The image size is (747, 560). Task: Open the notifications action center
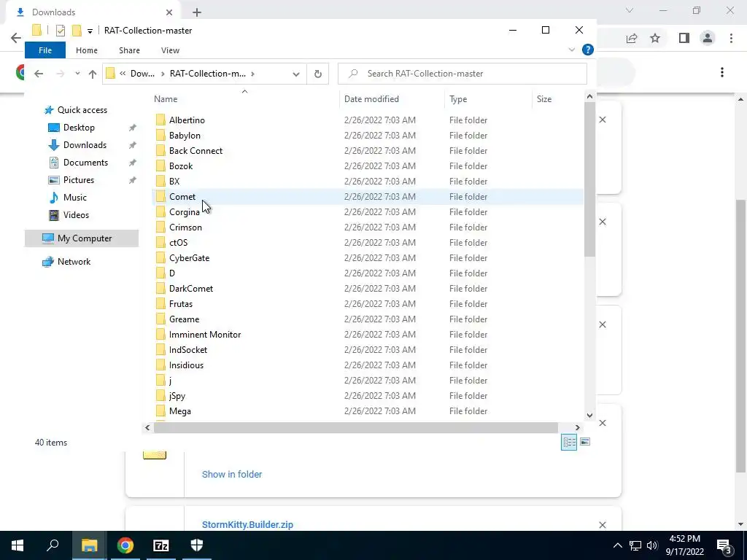pyautogui.click(x=724, y=545)
